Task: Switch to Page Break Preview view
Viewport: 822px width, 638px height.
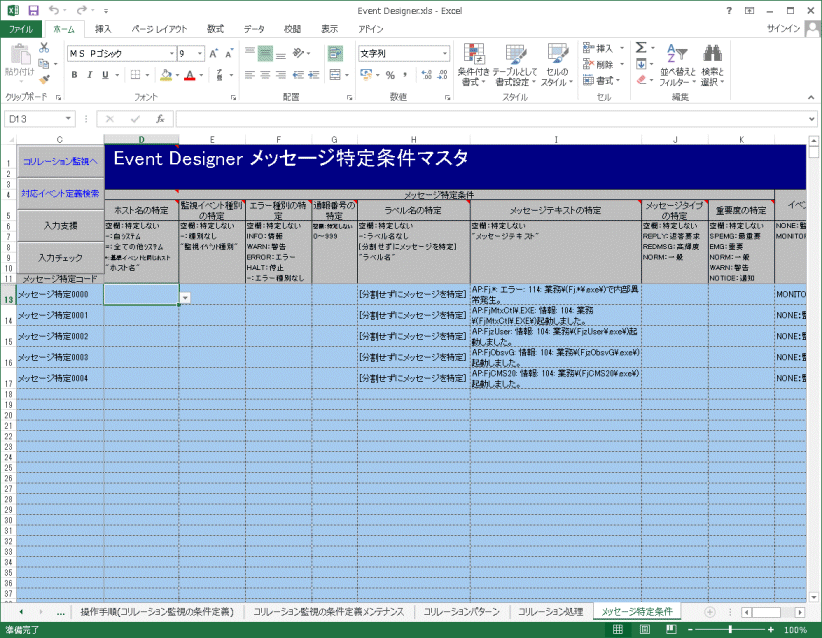Action: coord(670,630)
